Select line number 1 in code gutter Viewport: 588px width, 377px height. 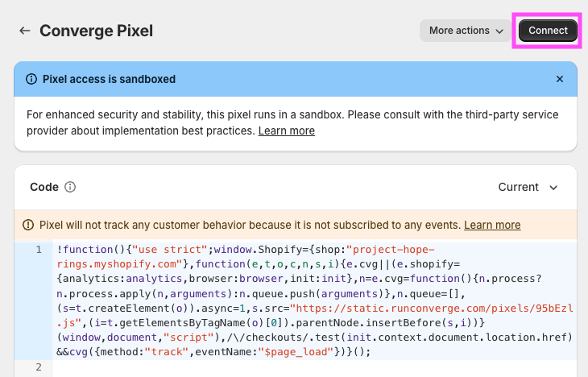click(38, 250)
